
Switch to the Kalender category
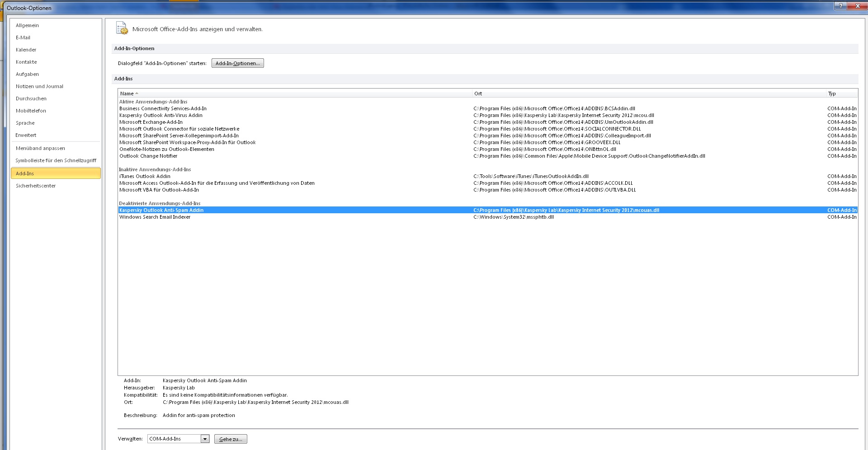click(56, 50)
